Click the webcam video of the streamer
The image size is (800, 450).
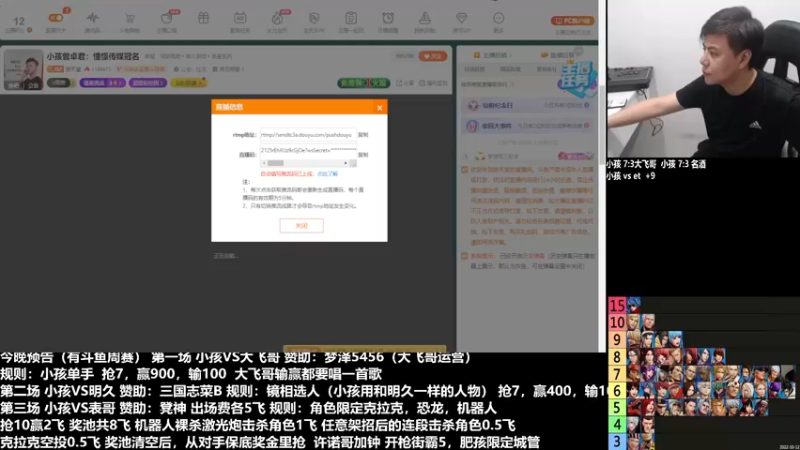pos(703,79)
